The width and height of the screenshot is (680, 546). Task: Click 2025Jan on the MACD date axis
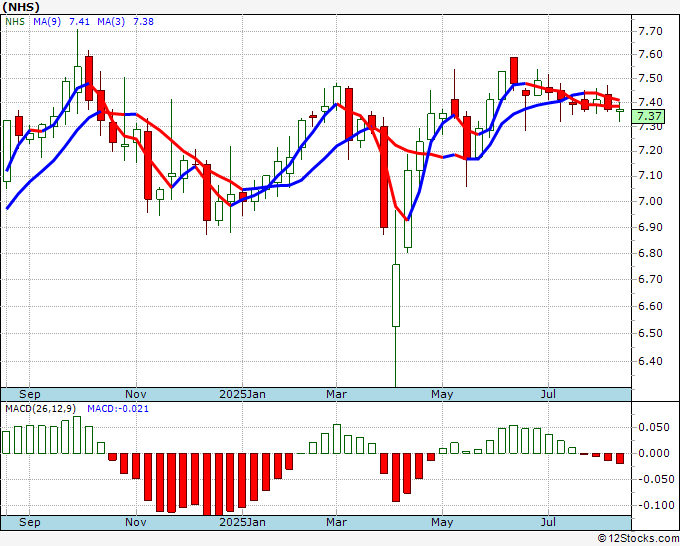tap(242, 522)
